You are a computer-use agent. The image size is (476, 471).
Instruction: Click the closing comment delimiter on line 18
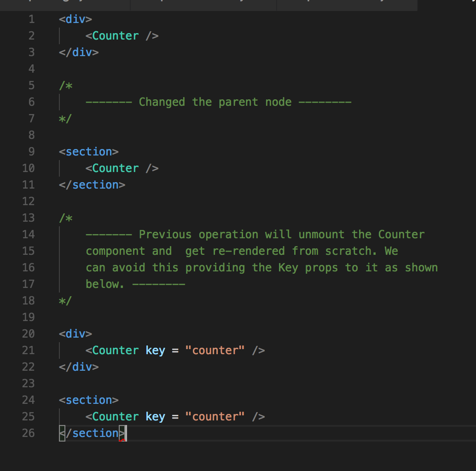pyautogui.click(x=65, y=300)
